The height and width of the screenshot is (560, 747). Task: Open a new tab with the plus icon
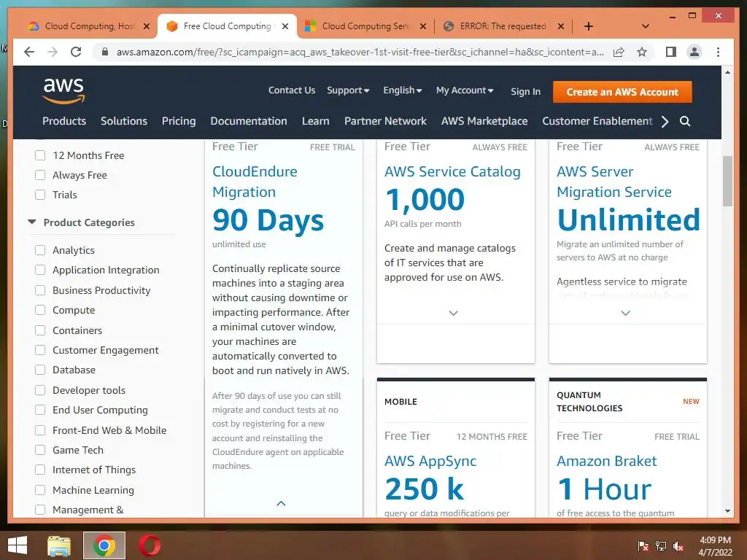[589, 26]
